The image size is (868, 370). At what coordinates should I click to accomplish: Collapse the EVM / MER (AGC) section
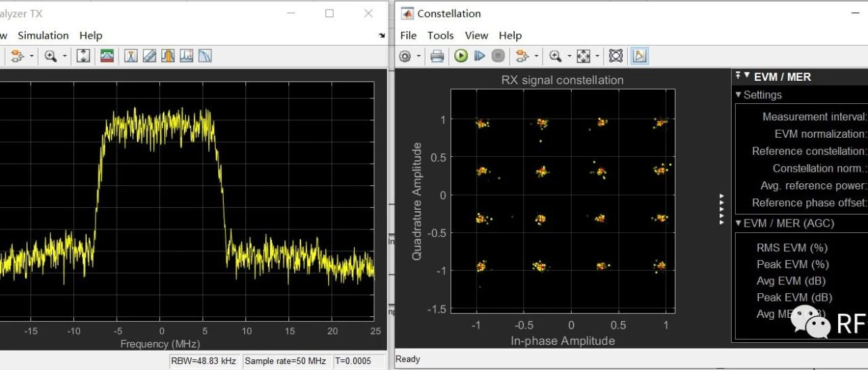pos(738,223)
